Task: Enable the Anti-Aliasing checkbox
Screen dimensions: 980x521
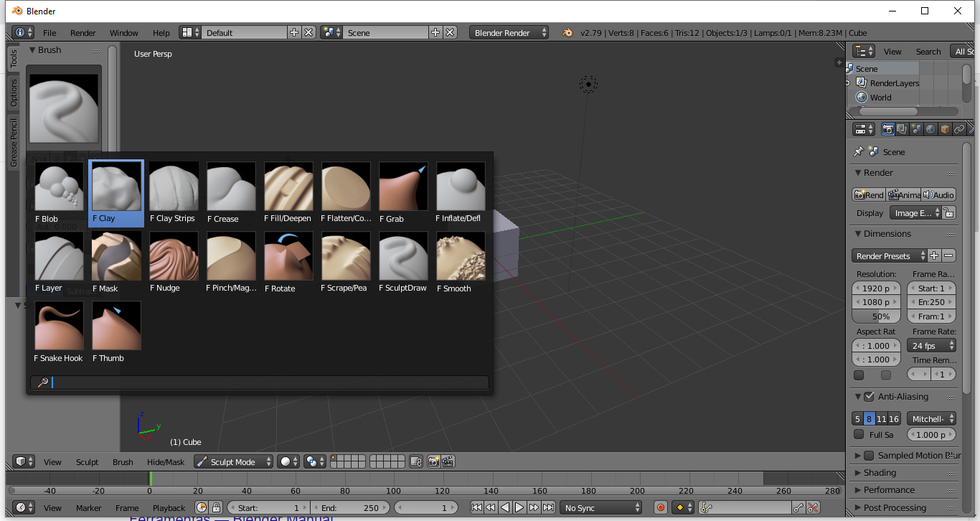Action: tap(870, 397)
